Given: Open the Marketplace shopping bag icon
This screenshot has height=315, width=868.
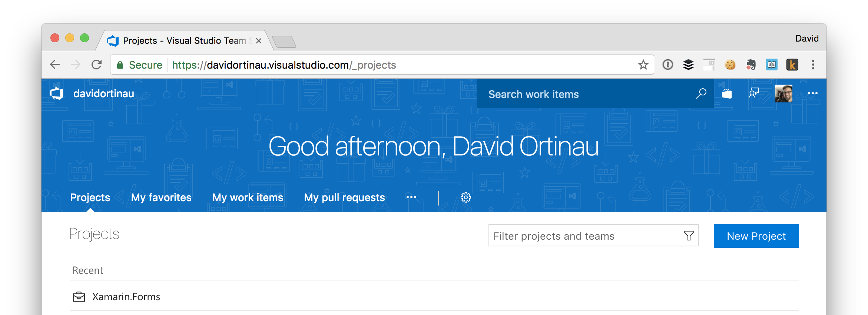Looking at the screenshot, I should click(727, 93).
